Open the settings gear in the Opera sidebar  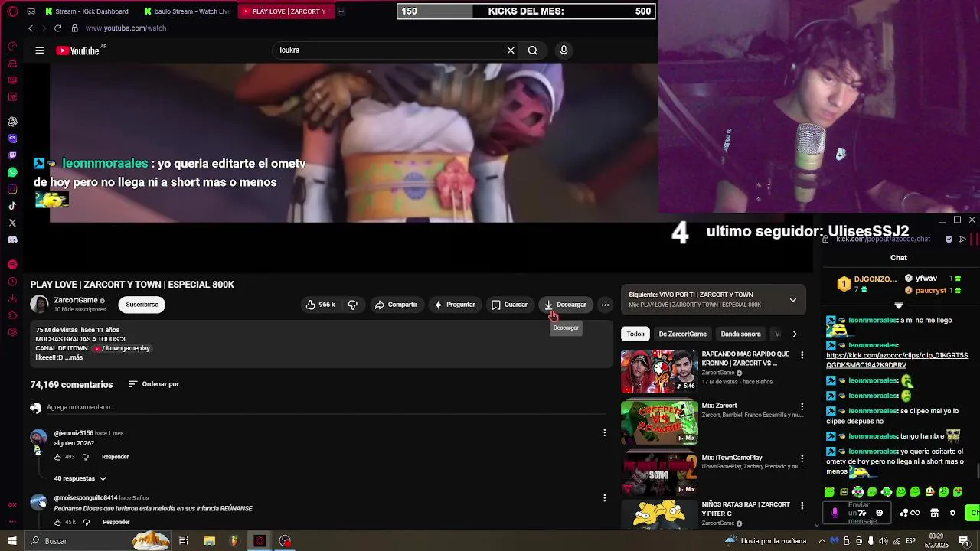pos(12,332)
